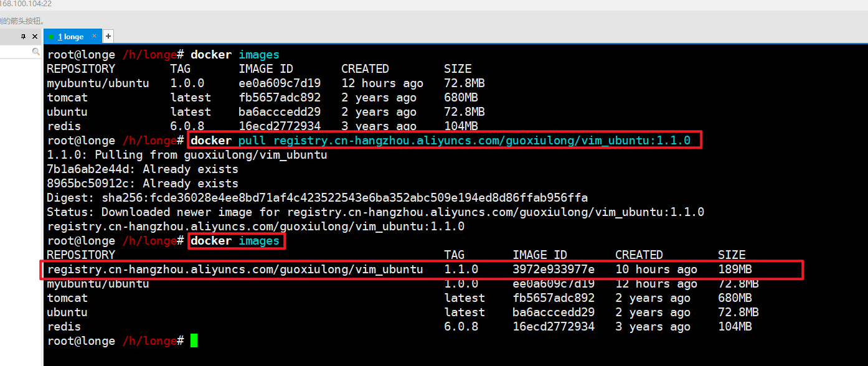
Task: Click image ID 16ecd2772934 in last listing
Action: 554,327
